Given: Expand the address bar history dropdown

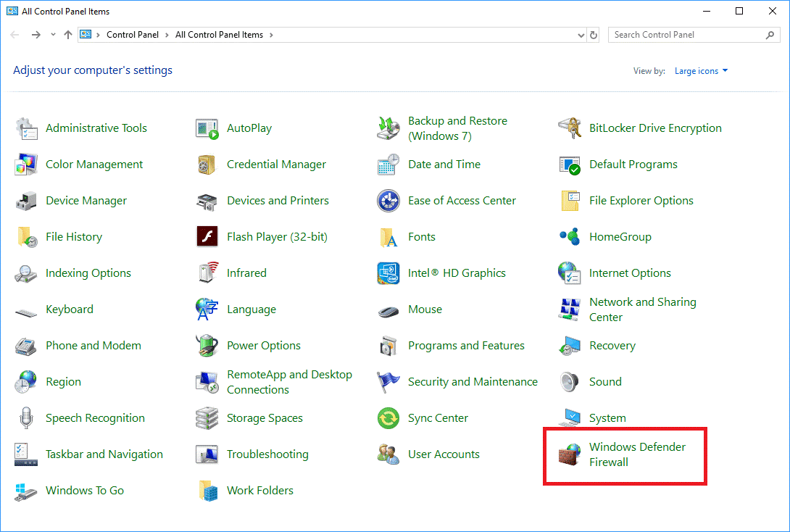Looking at the screenshot, I should tap(581, 36).
